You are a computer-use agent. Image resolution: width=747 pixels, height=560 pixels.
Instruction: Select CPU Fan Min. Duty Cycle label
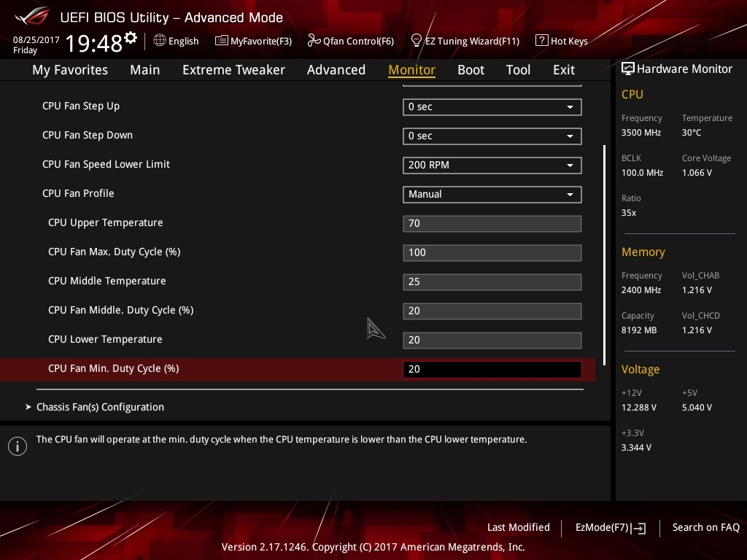113,368
